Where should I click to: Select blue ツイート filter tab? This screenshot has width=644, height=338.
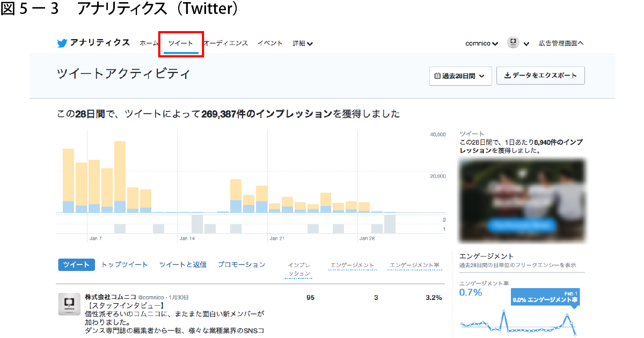[76, 264]
